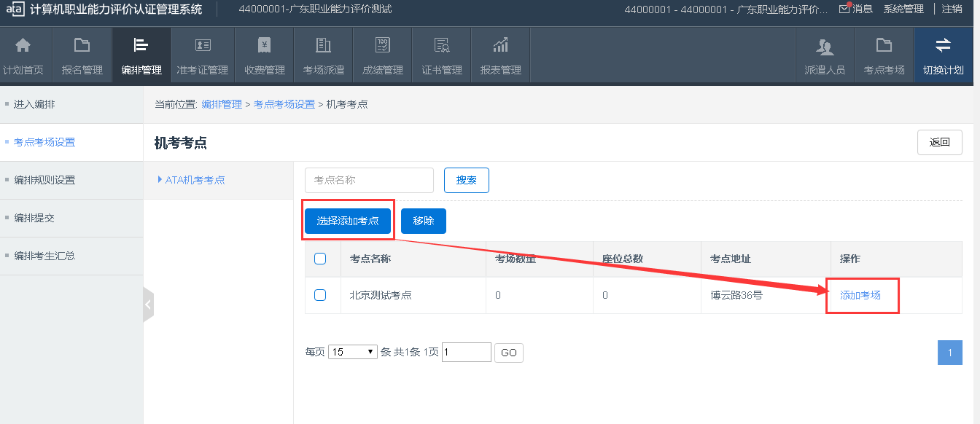The image size is (980, 424).
Task: Toggle select-all checkbox in table header
Action: tap(320, 259)
